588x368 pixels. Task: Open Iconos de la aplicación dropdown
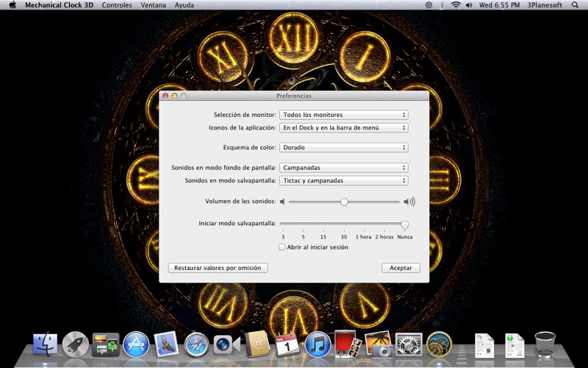click(x=344, y=127)
